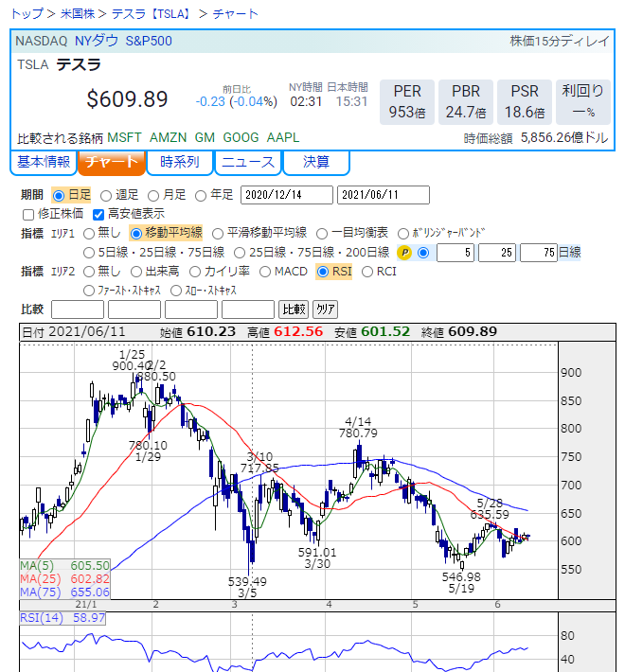Image resolution: width=625 pixels, height=672 pixels.
Task: Switch to the 時系列 tab
Action: (x=179, y=162)
